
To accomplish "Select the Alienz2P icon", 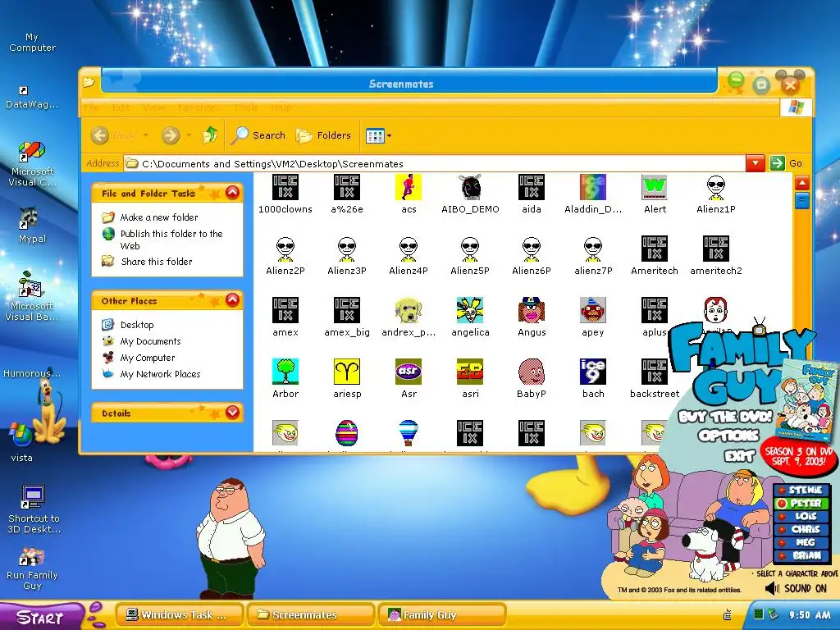I will pos(285,256).
